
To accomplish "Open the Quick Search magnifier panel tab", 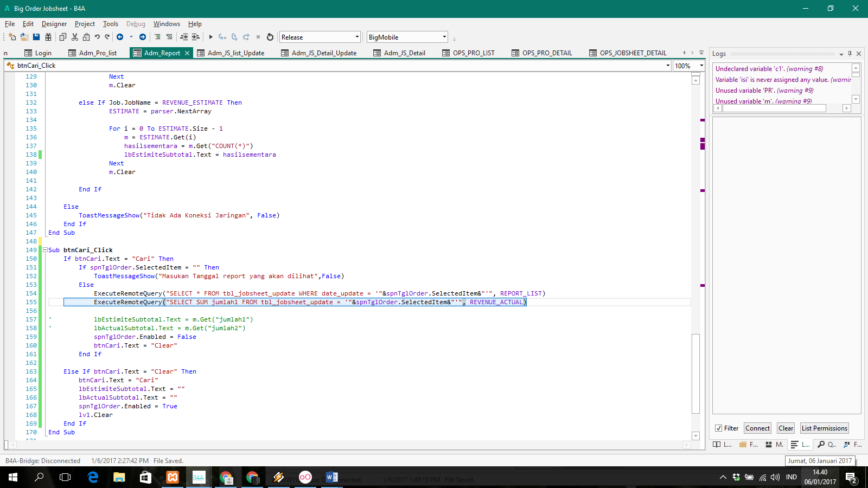I will pyautogui.click(x=826, y=445).
